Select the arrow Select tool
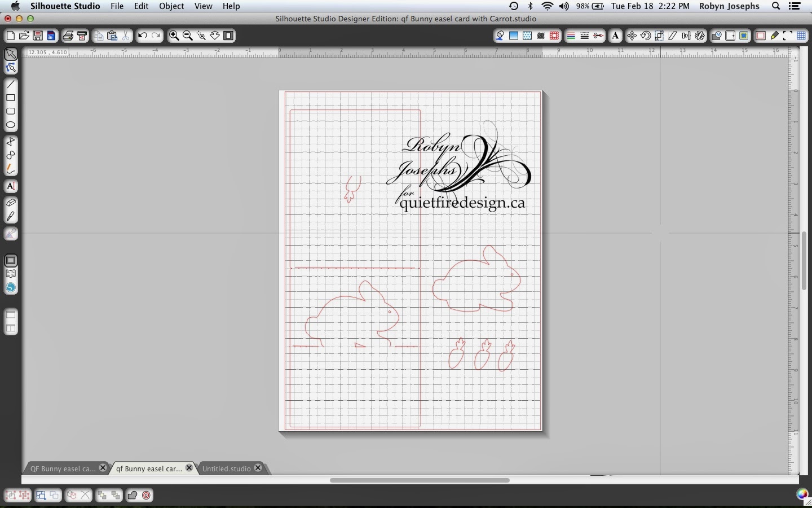The width and height of the screenshot is (812, 508). (11, 54)
